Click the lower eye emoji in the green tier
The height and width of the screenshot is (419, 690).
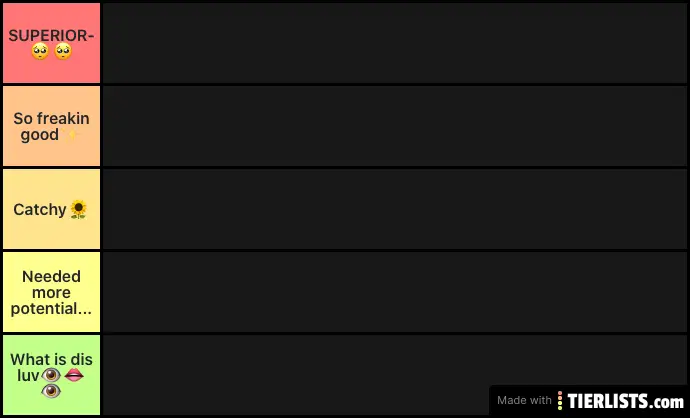[51, 391]
